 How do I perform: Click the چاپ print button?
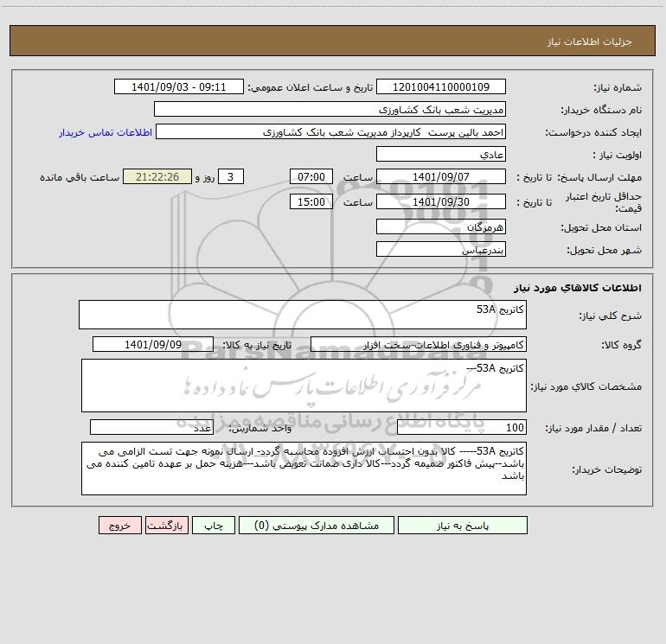click(x=214, y=525)
